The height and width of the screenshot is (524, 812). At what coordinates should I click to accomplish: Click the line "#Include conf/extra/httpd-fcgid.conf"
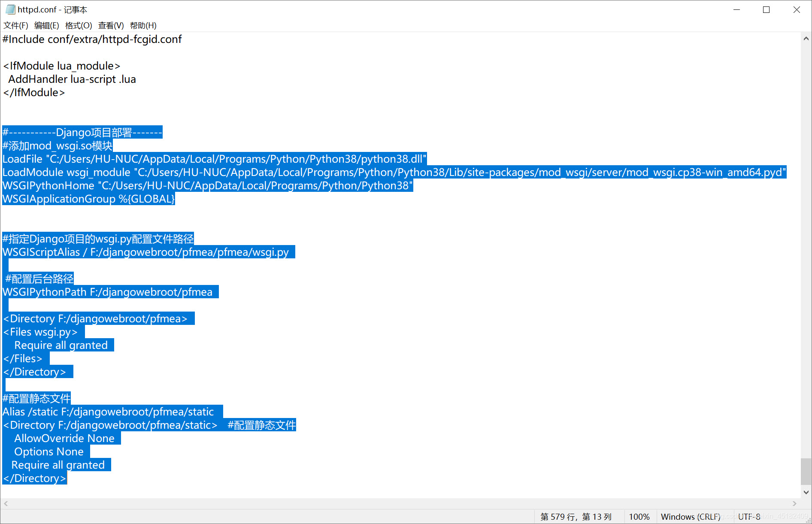(92, 39)
